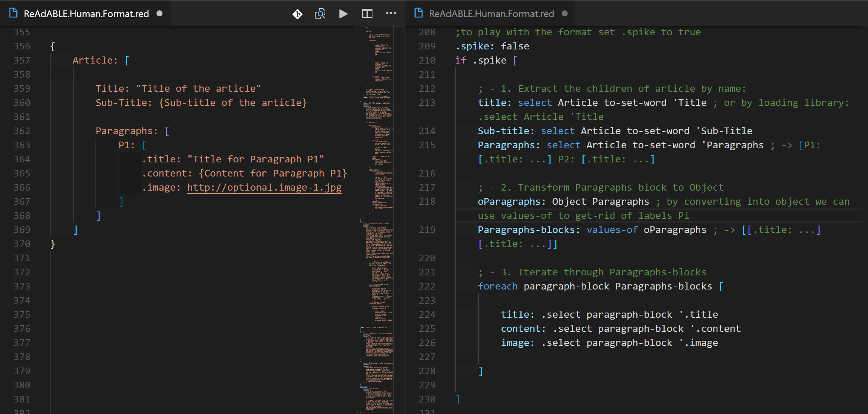
Task: Click the 'Paragraphs: [' line in the left editor
Action: coord(133,131)
